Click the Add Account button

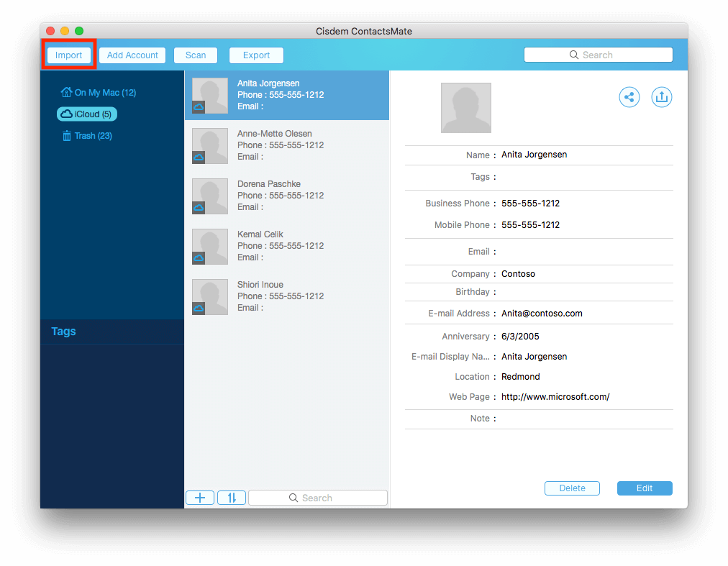tap(132, 55)
